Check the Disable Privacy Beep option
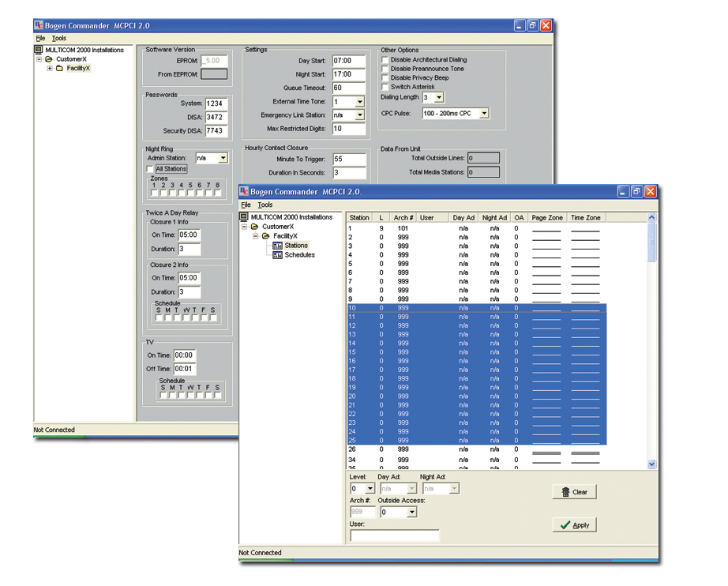 tap(385, 78)
